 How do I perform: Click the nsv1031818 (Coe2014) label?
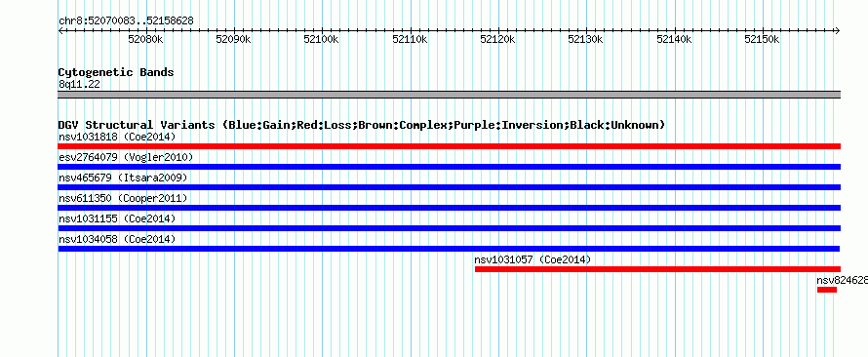point(117,137)
